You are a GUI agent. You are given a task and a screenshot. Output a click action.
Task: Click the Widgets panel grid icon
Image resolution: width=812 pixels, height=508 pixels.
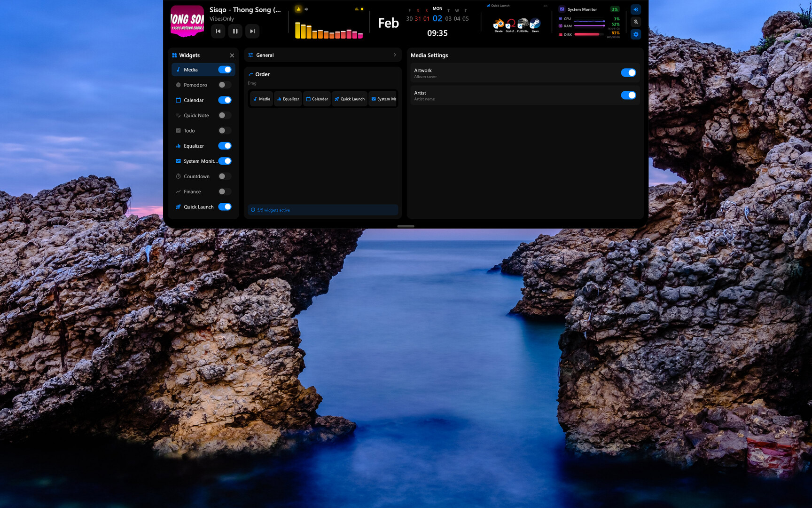pos(174,55)
